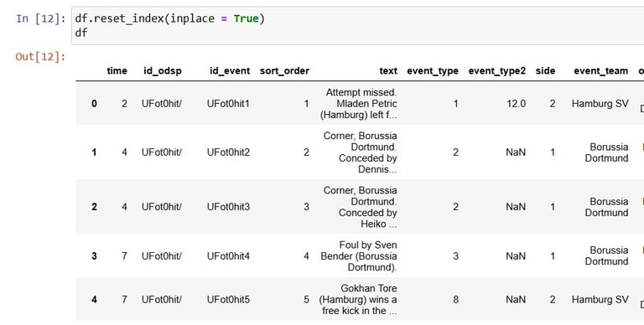
Task: Click the Gokhan Tore free kick text cell
Action: coord(358,300)
